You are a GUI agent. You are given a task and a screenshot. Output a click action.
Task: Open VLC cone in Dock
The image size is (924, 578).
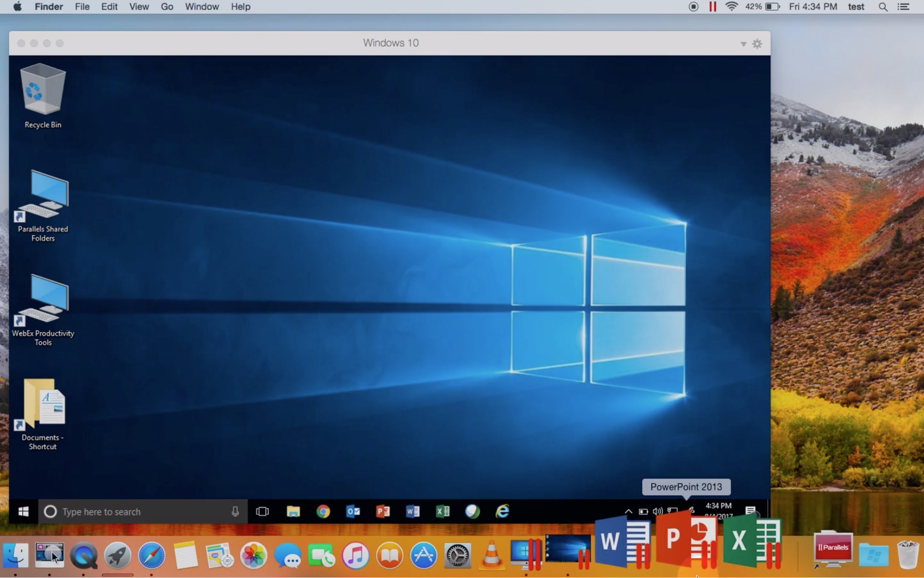tap(491, 555)
